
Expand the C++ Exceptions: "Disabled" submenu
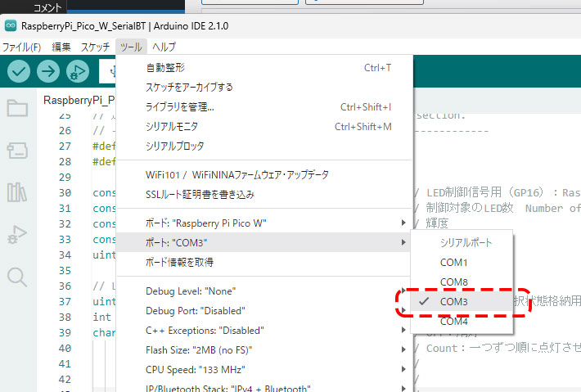(x=263, y=331)
